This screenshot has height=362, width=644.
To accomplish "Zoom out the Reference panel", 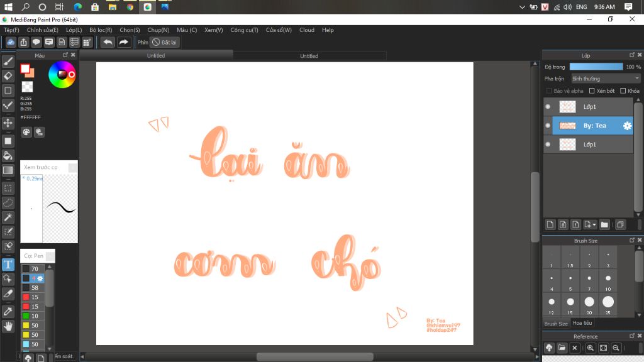I will [616, 348].
